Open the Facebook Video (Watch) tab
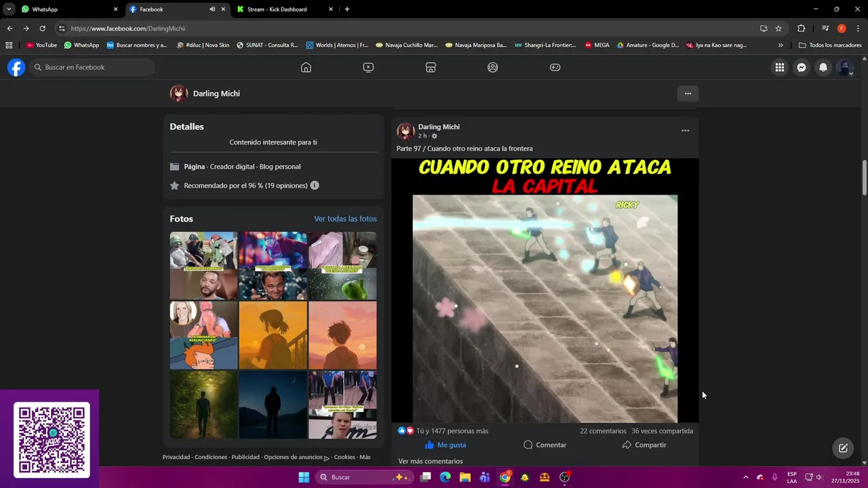 (x=368, y=67)
